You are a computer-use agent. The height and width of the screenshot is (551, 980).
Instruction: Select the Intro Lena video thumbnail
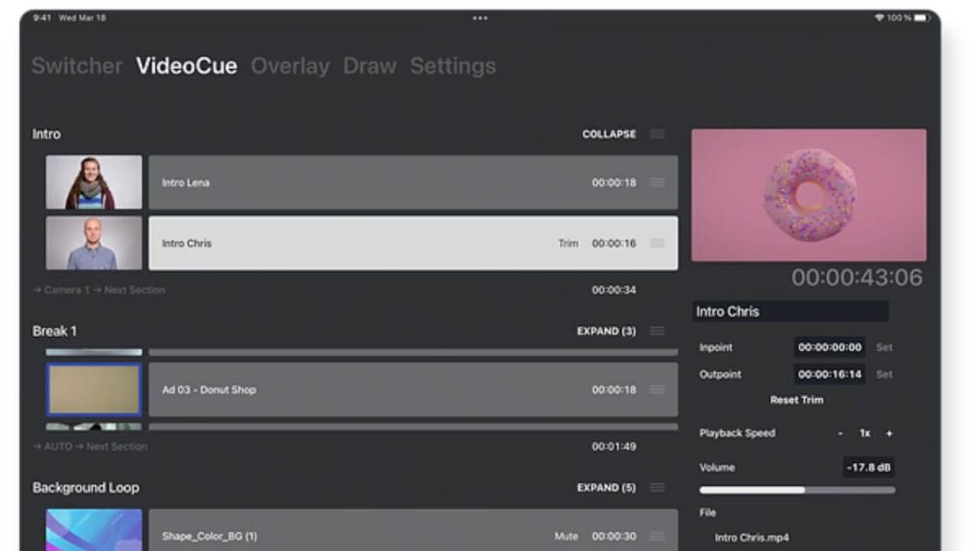(x=94, y=183)
